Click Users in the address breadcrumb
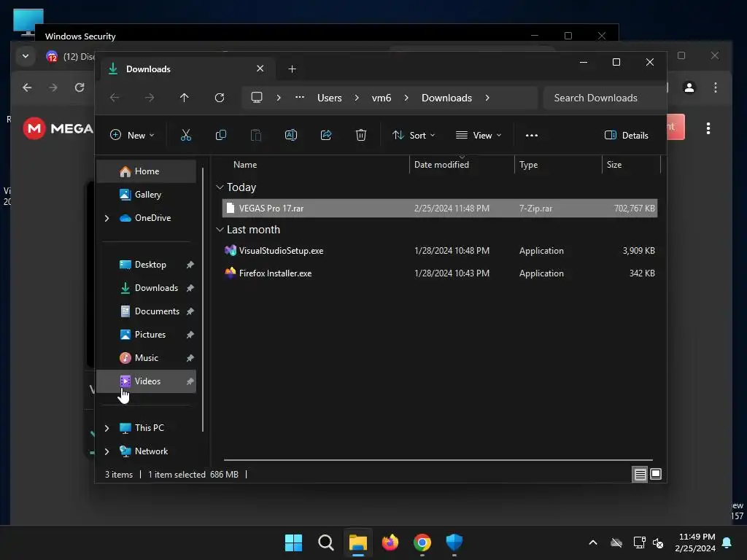Viewport: 747px width, 560px height. (330, 98)
